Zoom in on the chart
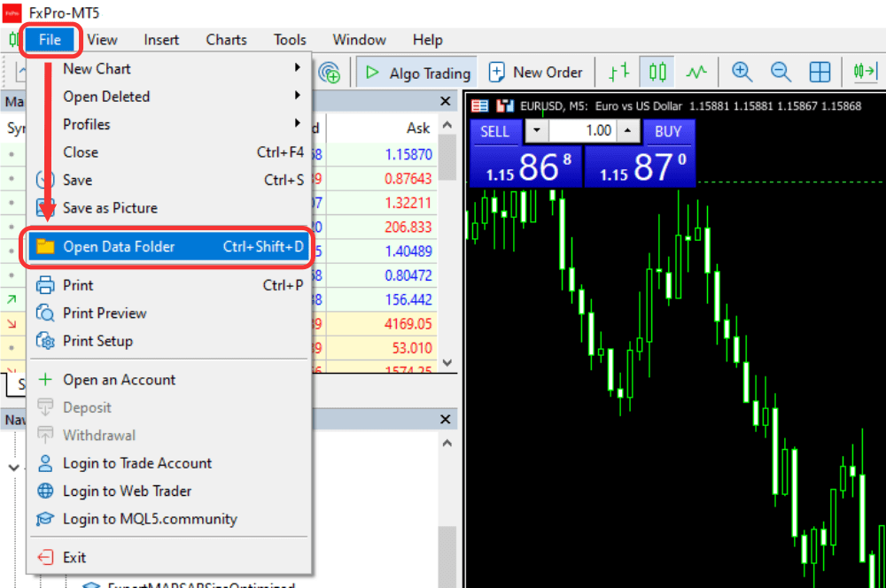Screen dimensions: 886x588 pyautogui.click(x=742, y=72)
